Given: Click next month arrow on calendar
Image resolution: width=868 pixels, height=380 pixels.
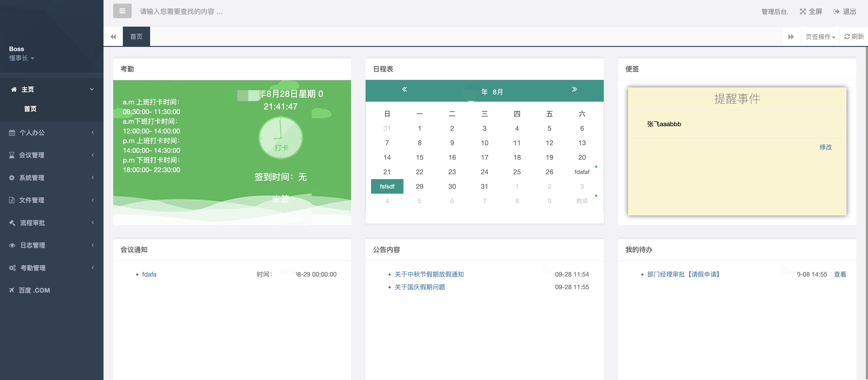Looking at the screenshot, I should click(574, 89).
